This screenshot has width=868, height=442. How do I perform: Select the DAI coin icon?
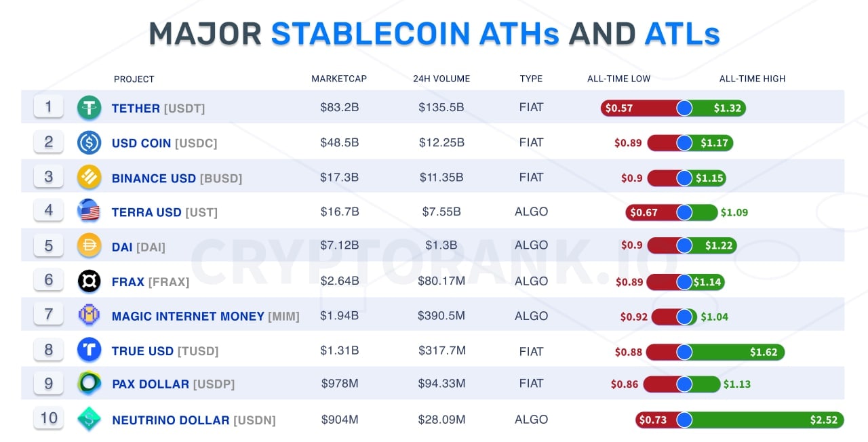click(x=89, y=246)
